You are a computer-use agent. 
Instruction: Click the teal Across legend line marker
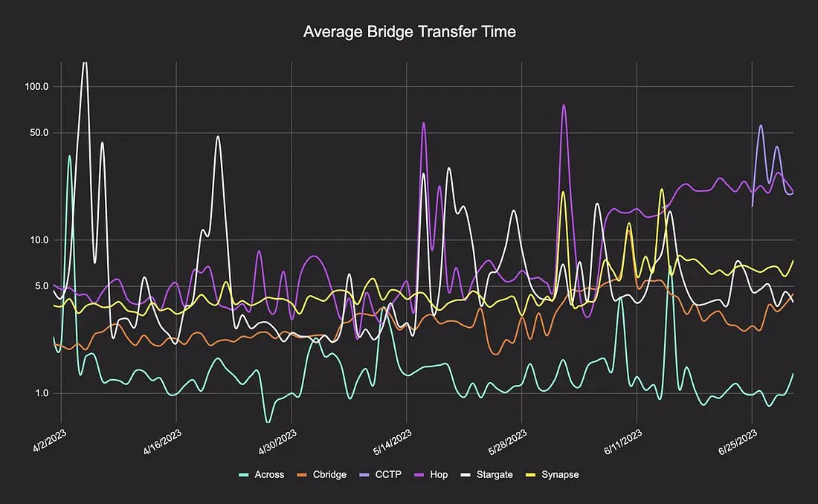[x=244, y=474]
